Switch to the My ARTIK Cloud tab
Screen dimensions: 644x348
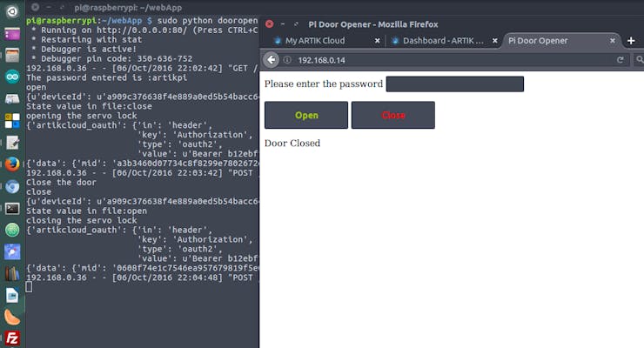pyautogui.click(x=315, y=41)
